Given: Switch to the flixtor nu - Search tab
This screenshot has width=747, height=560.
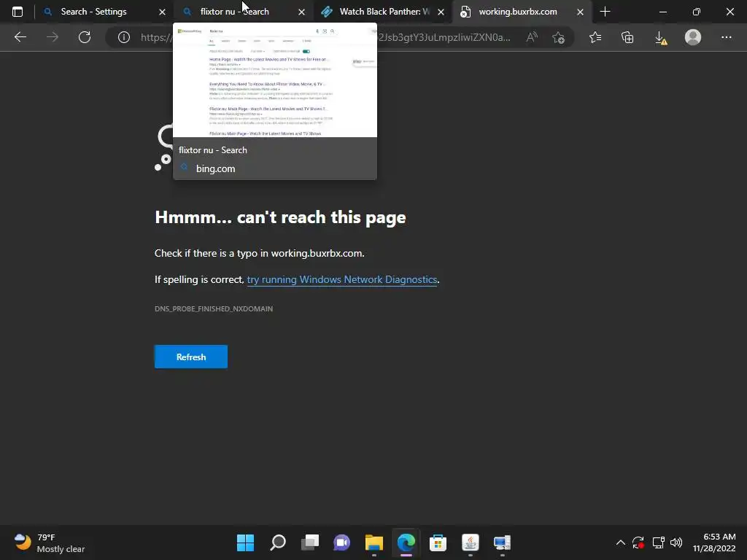Looking at the screenshot, I should pos(243,12).
